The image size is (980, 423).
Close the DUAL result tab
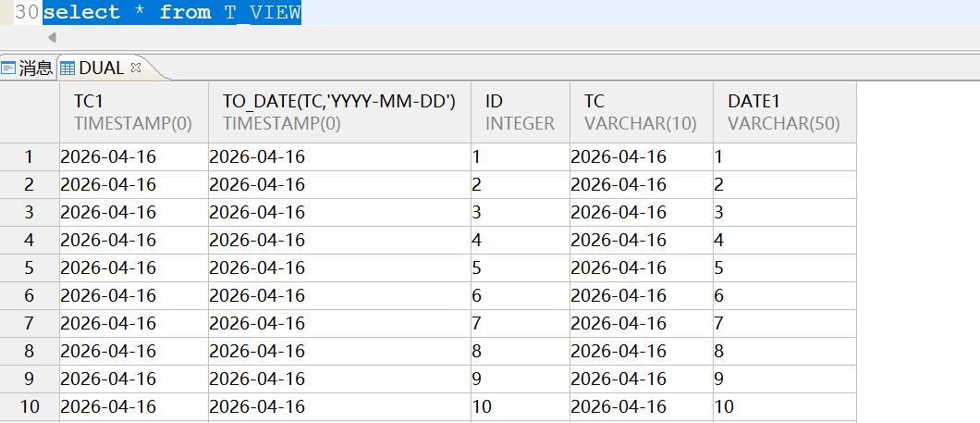coord(136,68)
